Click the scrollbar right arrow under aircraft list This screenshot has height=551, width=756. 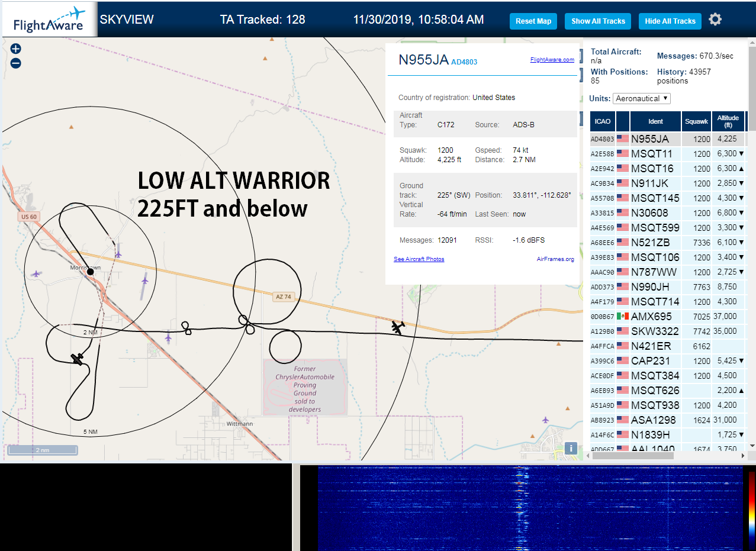744,456
